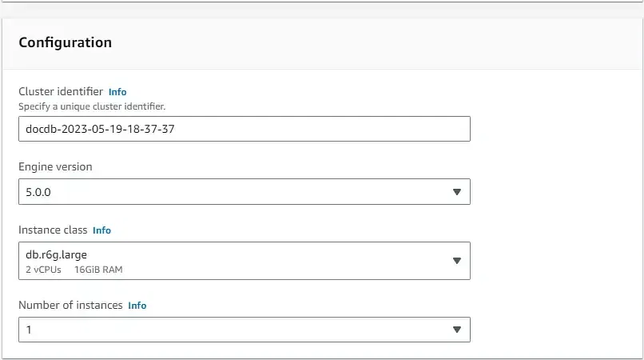644x360 pixels.
Task: Click the db.r6g.large instance class text
Action: coord(58,256)
